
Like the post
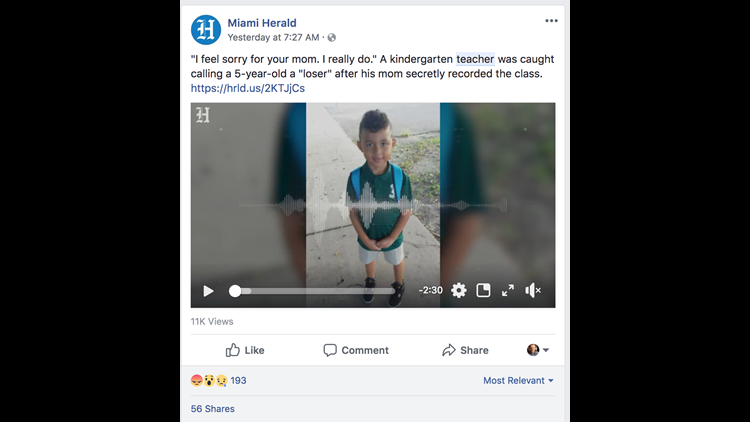pos(245,350)
